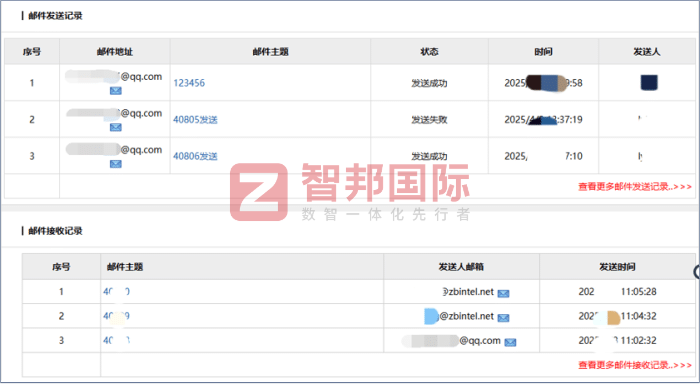
Task: Click received time ending 11:05:28
Action: pyautogui.click(x=617, y=292)
